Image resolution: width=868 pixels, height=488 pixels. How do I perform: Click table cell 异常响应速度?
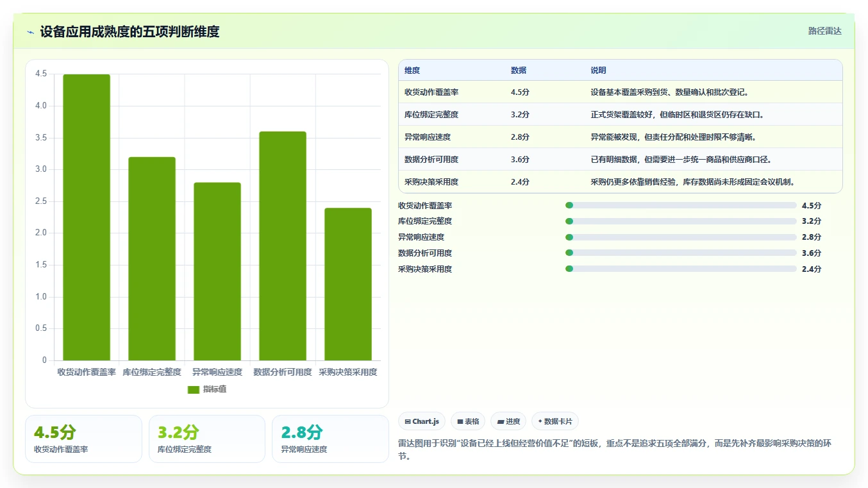(x=428, y=137)
